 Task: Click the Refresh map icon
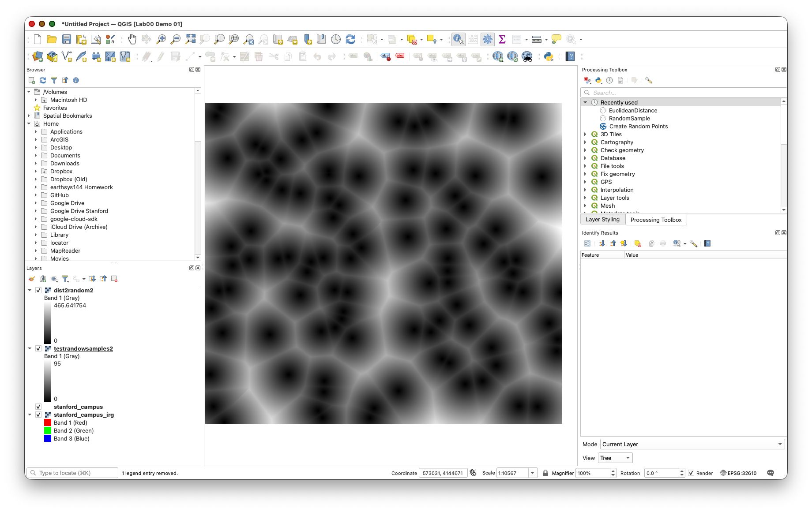coord(350,39)
